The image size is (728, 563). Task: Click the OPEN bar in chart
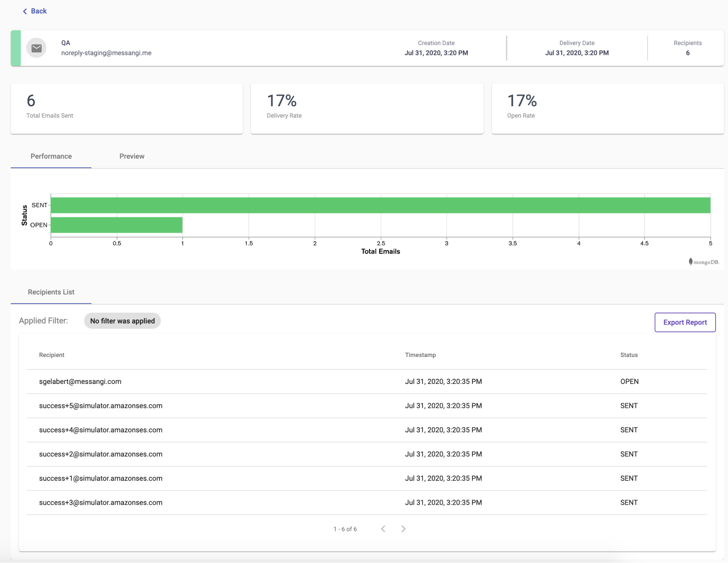coord(117,225)
